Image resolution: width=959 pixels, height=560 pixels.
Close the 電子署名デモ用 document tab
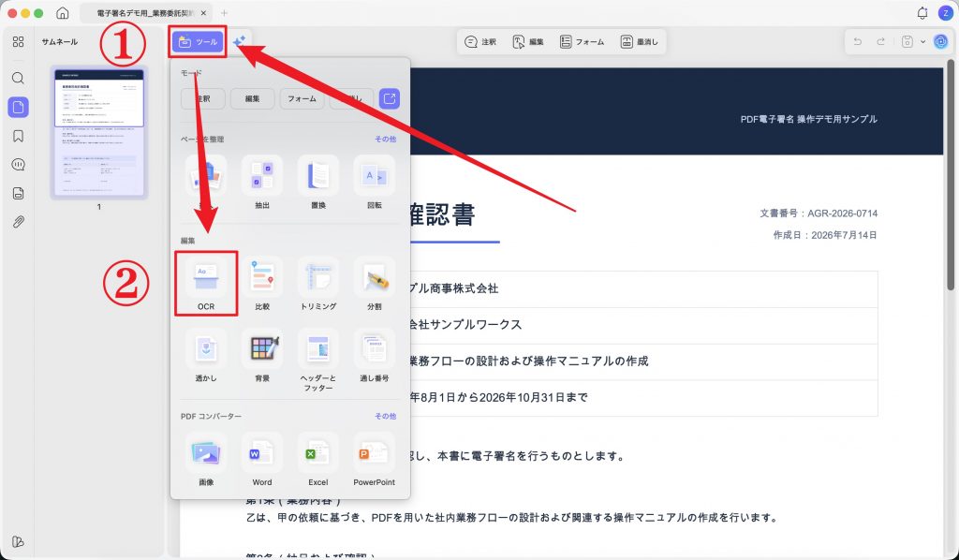[203, 13]
